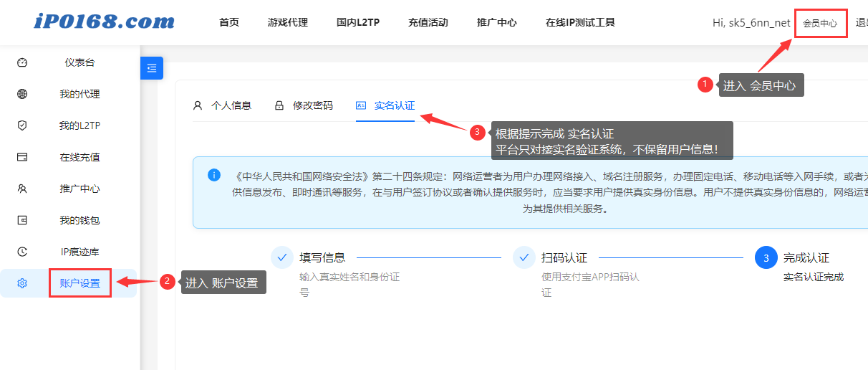Select 仪表台 in the sidebar
This screenshot has height=370, width=868.
pos(79,63)
